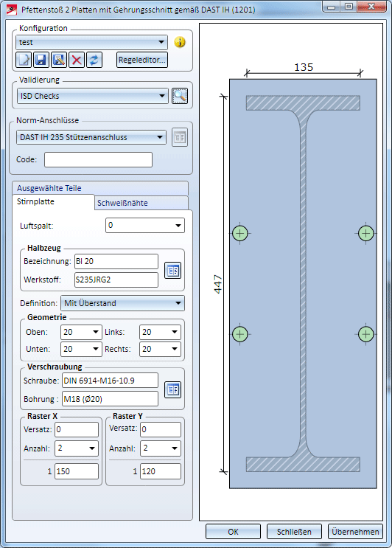Open the Definition 'Mit Überstand' dropdown
Screen dimensions: 392x548
122,303
